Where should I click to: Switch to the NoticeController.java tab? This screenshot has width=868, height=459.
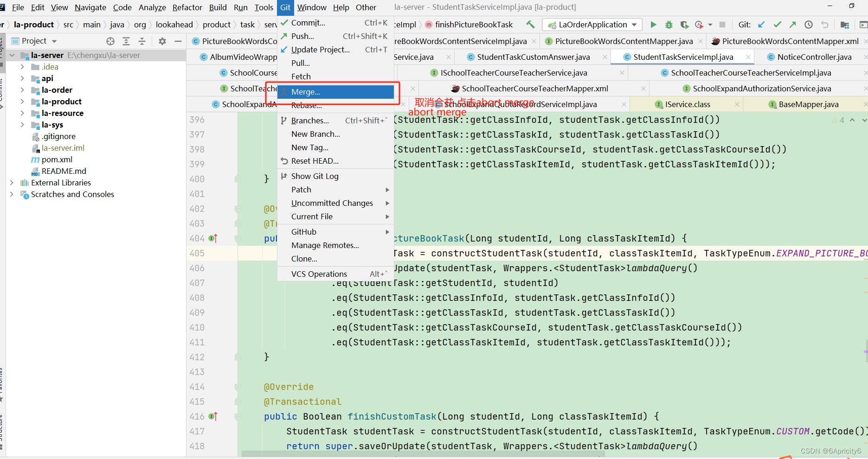[x=814, y=57]
